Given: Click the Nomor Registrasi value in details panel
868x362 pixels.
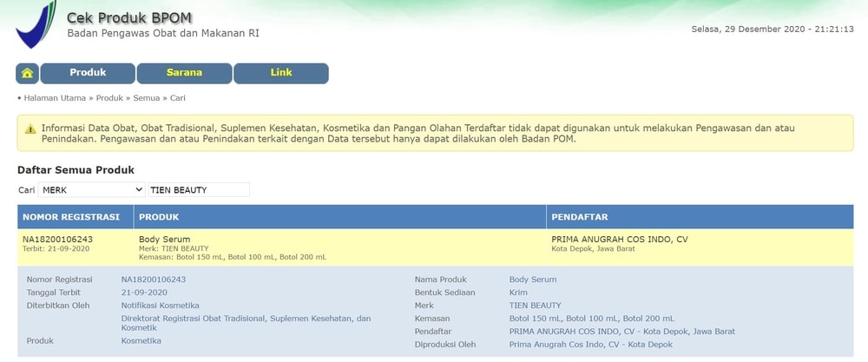Looking at the screenshot, I should [x=154, y=280].
